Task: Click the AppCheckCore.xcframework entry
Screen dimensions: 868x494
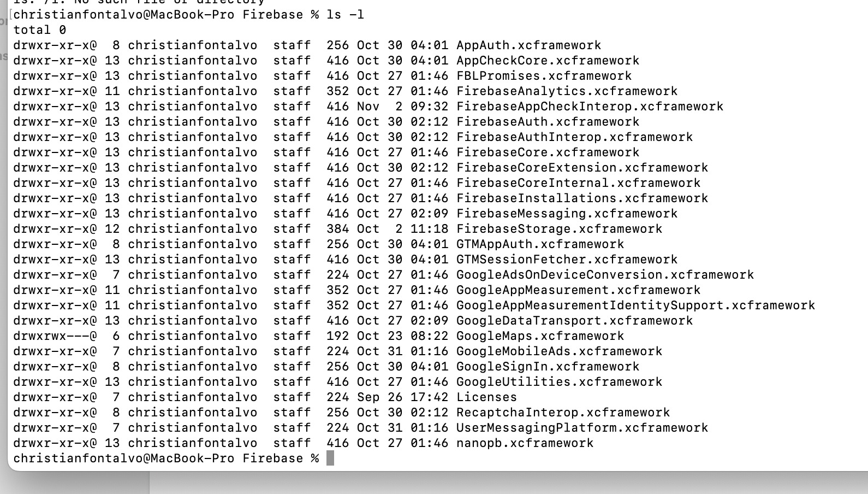Action: point(548,61)
